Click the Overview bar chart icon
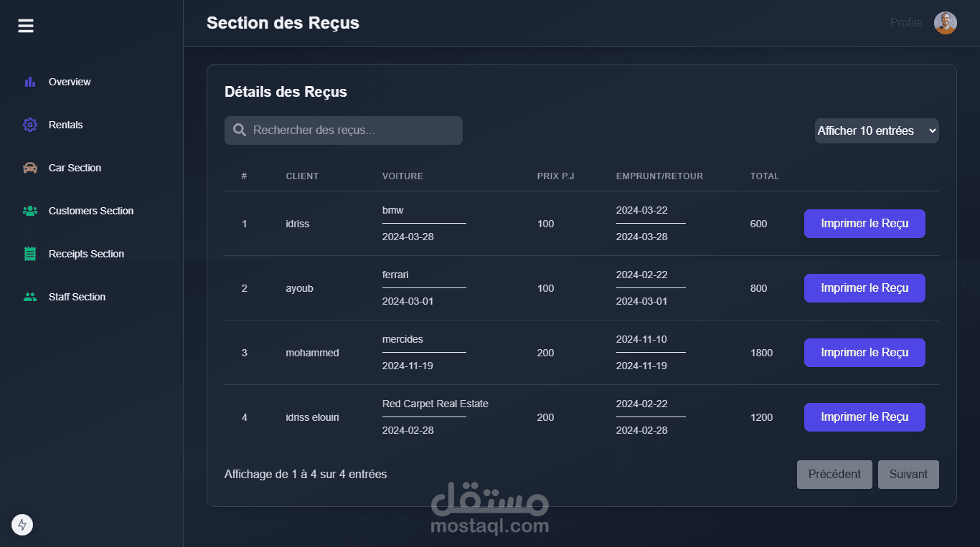The image size is (980, 547). coord(29,82)
